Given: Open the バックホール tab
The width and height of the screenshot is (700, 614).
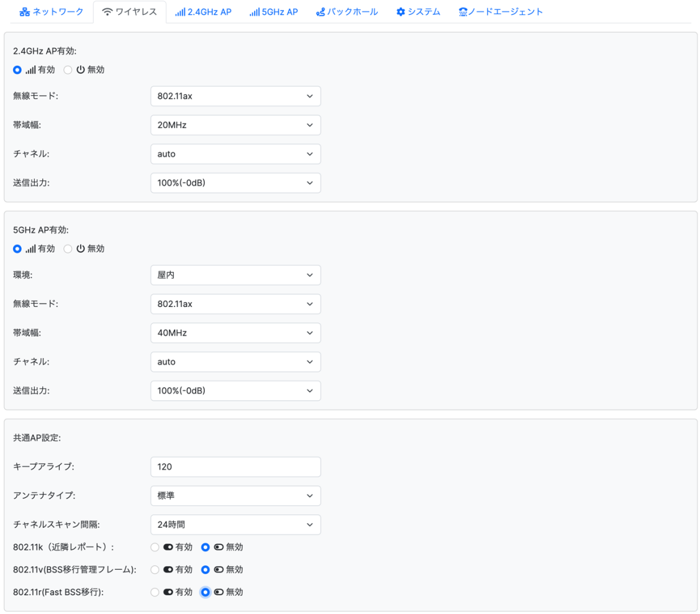Looking at the screenshot, I should 347,12.
